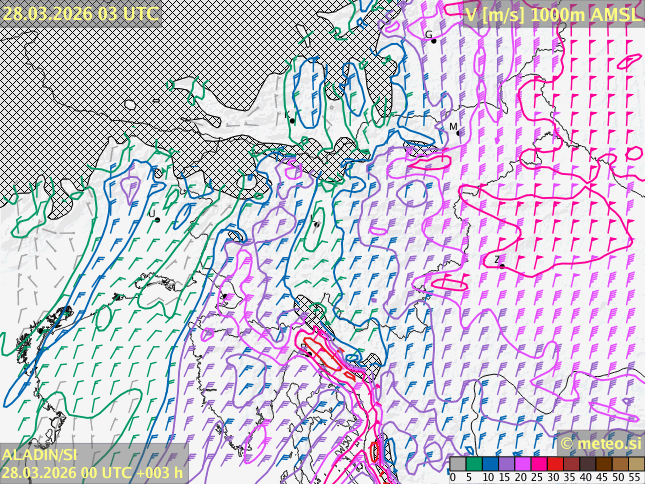This screenshot has height=484, width=645.
Task: Pick the blue 10 m/s legend swatch
Action: (489, 464)
